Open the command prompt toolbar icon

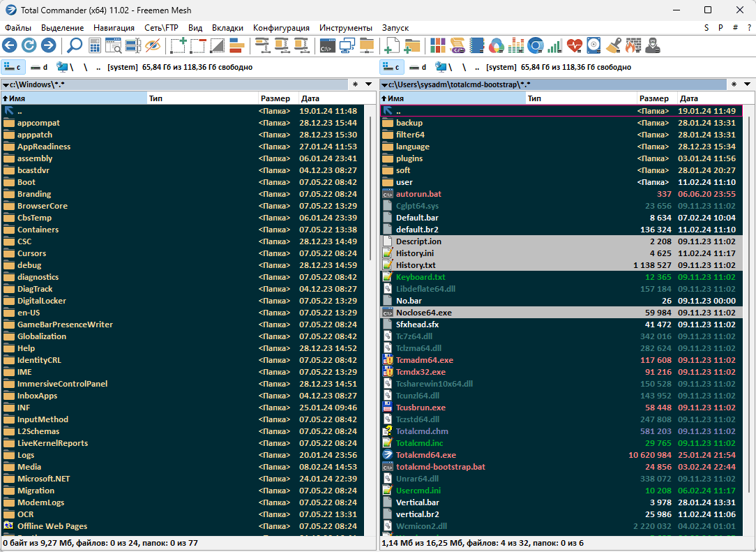326,46
